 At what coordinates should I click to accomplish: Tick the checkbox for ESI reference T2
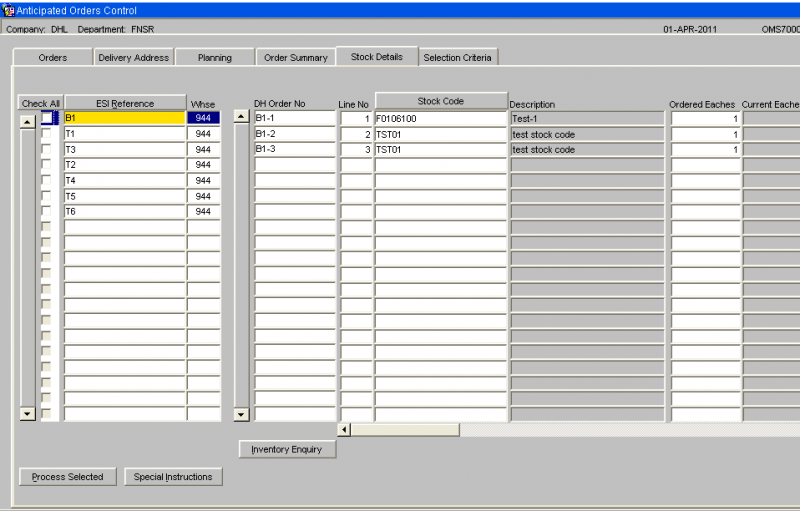46,164
